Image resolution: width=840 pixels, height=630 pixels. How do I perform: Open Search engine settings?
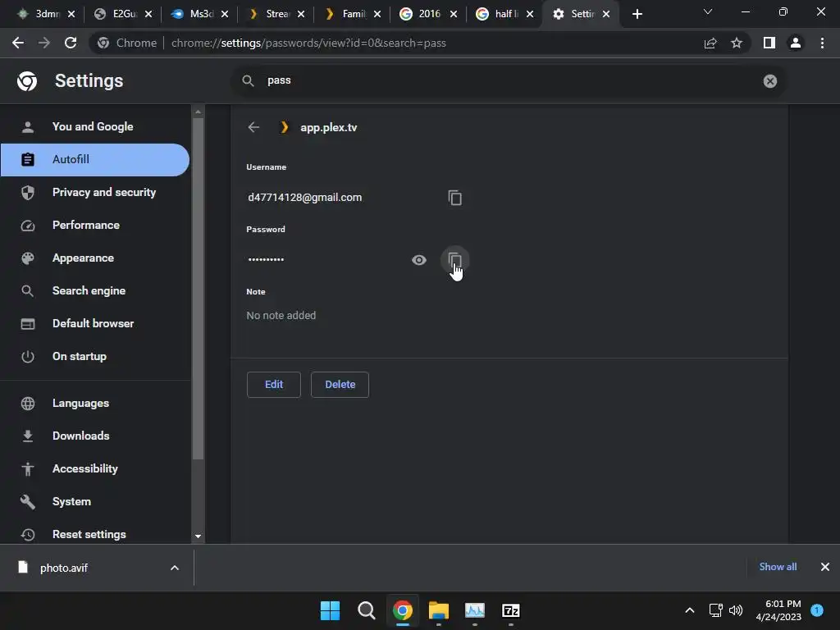point(95,291)
